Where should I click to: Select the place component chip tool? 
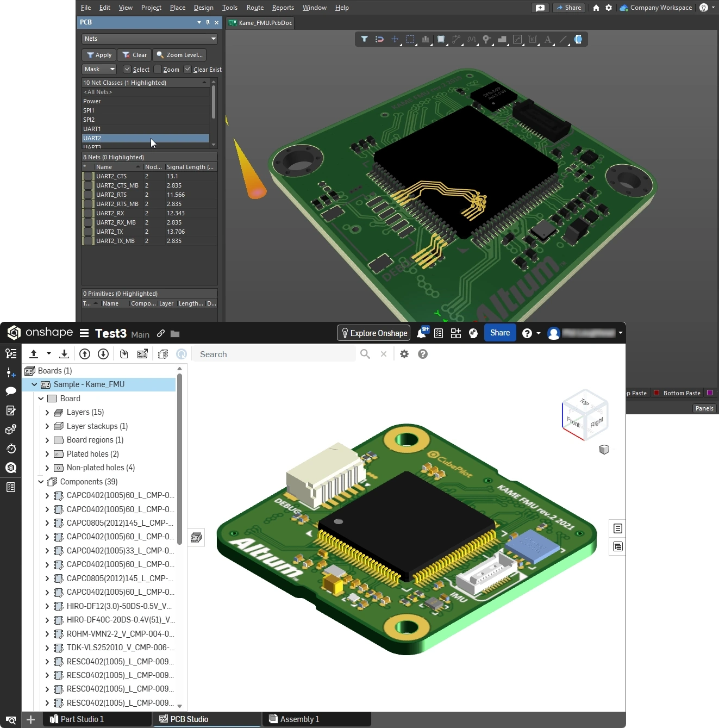[x=441, y=39]
